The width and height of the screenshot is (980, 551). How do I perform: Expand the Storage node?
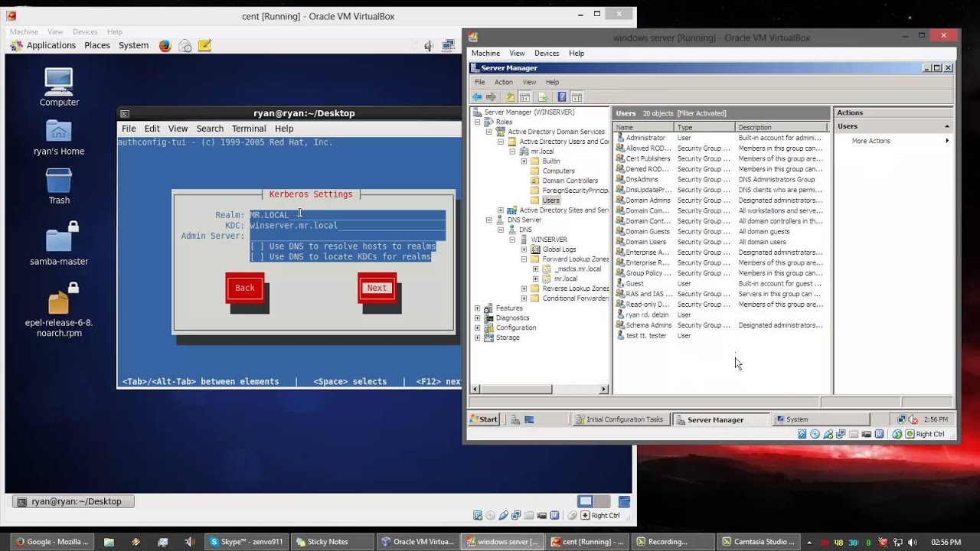click(477, 337)
